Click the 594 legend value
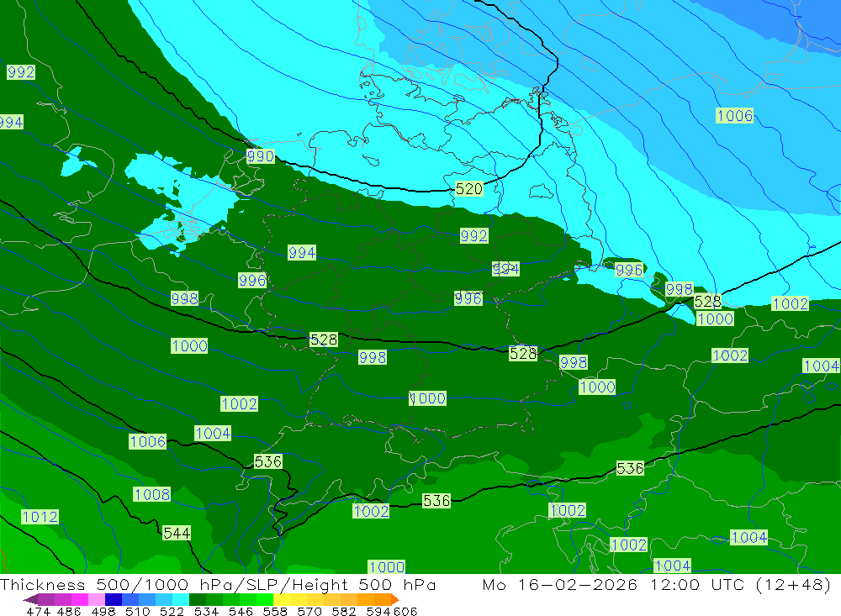 (x=378, y=611)
